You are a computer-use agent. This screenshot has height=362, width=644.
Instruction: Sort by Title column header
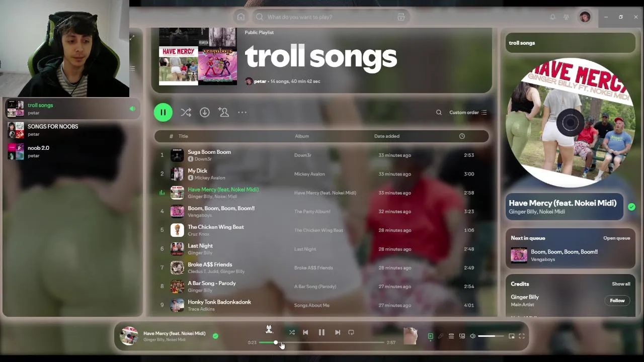coord(183,136)
